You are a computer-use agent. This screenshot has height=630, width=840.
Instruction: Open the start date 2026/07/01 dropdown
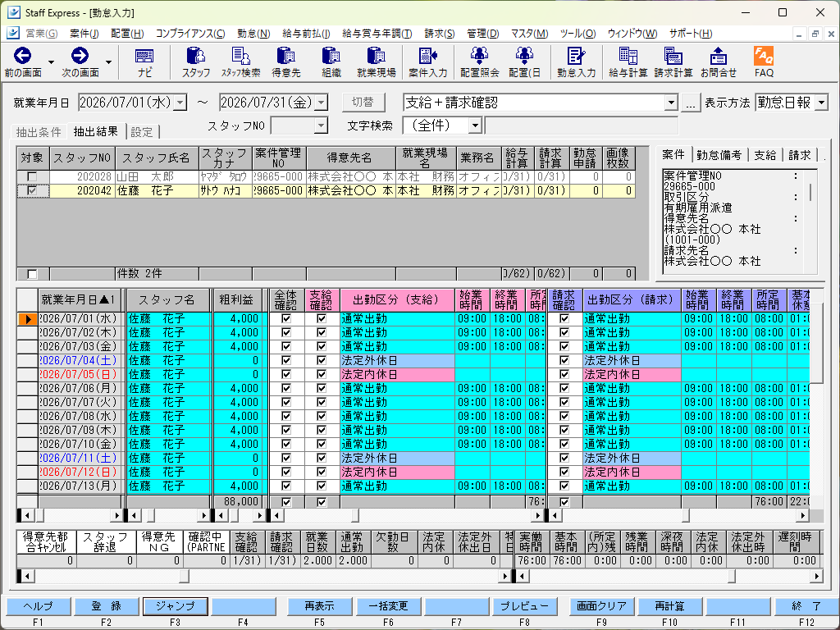180,103
